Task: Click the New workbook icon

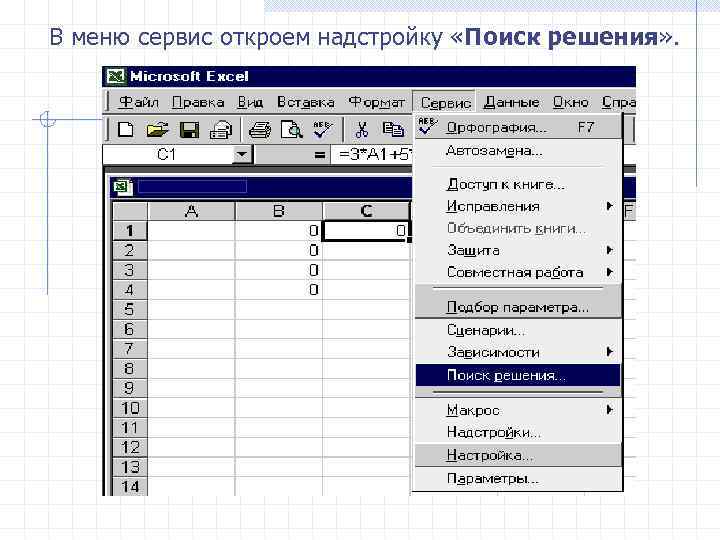Action: pos(126,129)
